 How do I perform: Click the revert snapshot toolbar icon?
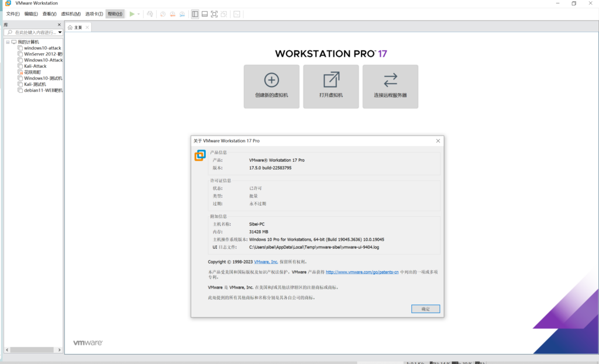(173, 13)
